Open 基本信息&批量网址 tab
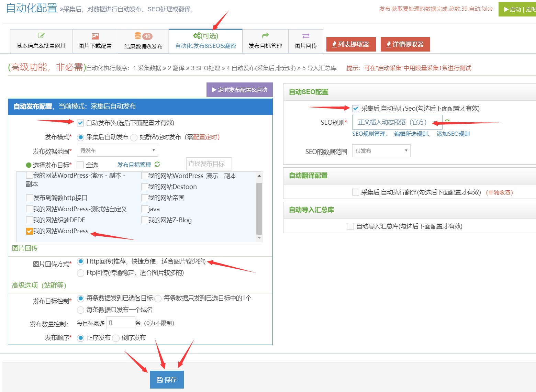Viewport: 536px width, 392px height. point(41,41)
